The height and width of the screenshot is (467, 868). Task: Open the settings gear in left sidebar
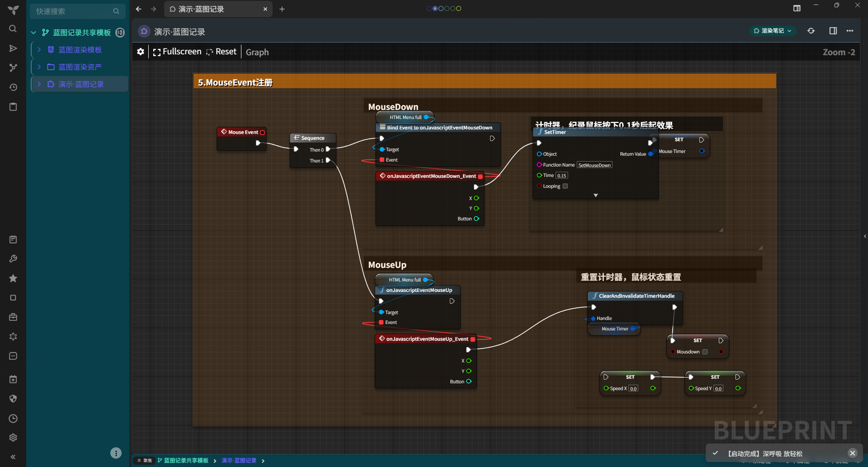tap(13, 438)
